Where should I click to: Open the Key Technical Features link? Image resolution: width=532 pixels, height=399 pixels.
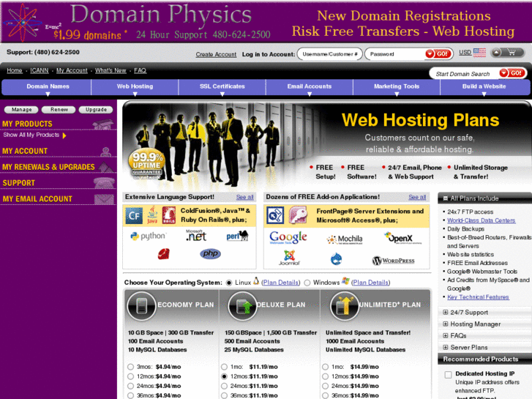click(478, 297)
